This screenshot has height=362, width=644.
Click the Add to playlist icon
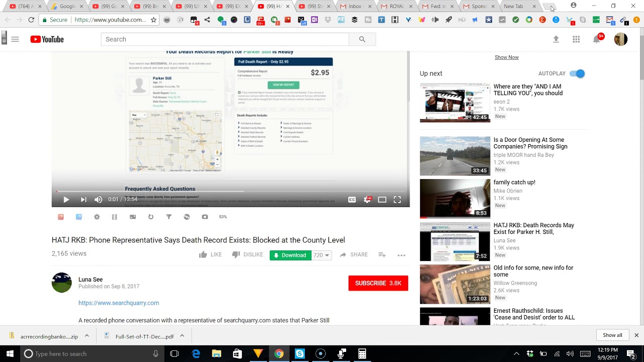[x=382, y=255]
